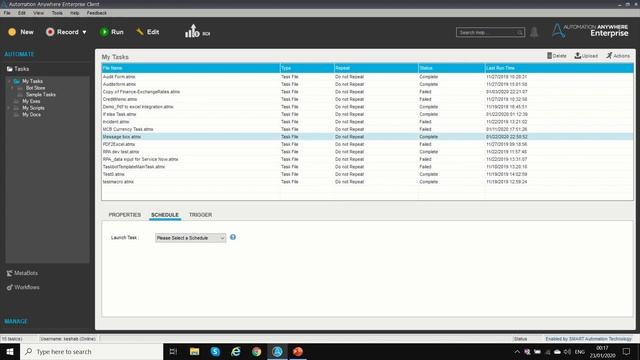Select RPA_data input for Service Now.atmx

coord(367,159)
